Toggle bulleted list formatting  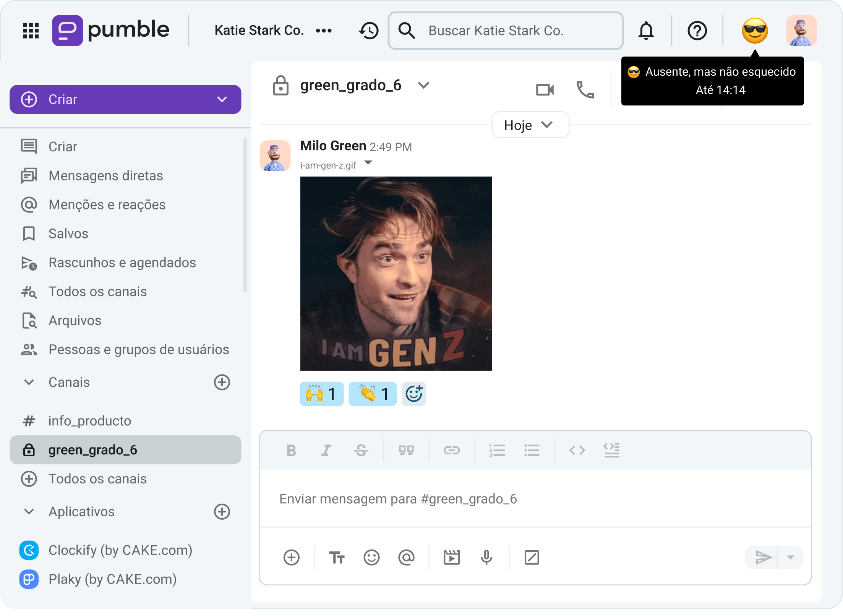[x=532, y=451]
